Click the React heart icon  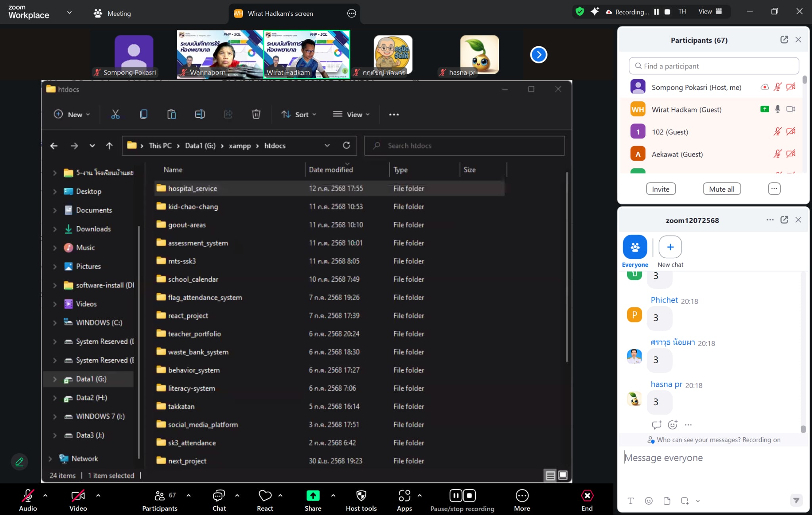point(265,496)
